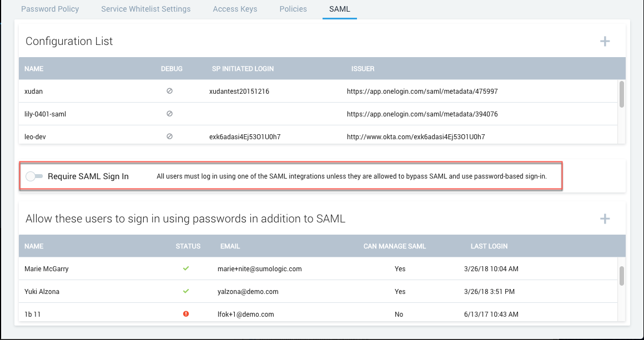The image size is (644, 340).
Task: Click debug disabled icon for lily-0401-saml
Action: (170, 114)
